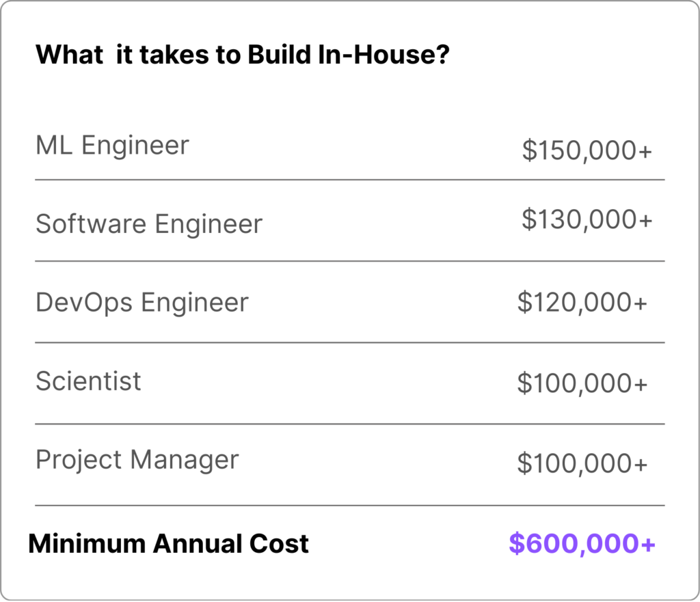The width and height of the screenshot is (700, 602).
Task: Click the $130,000+ cost value
Action: pyautogui.click(x=587, y=219)
